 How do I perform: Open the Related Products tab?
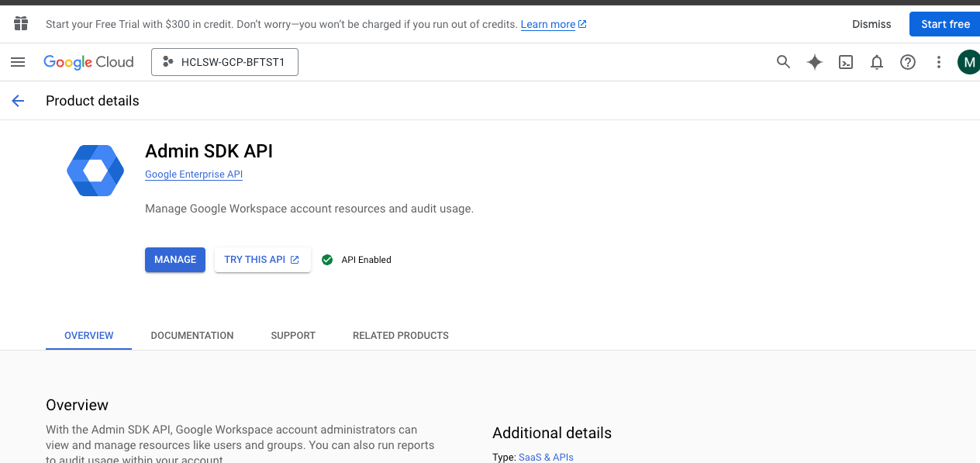tap(401, 336)
